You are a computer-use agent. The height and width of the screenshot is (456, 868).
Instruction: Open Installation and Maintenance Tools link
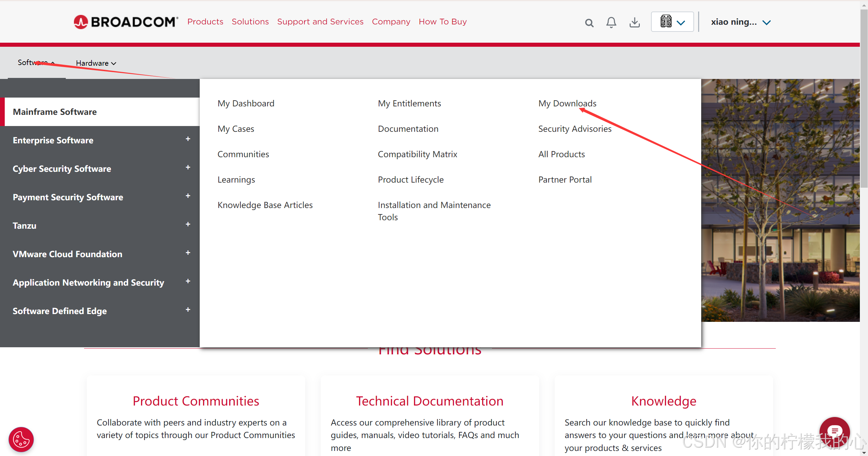pyautogui.click(x=434, y=211)
